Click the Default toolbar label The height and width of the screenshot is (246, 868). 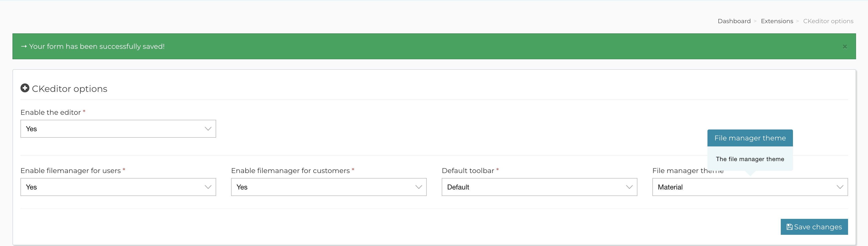click(468, 171)
